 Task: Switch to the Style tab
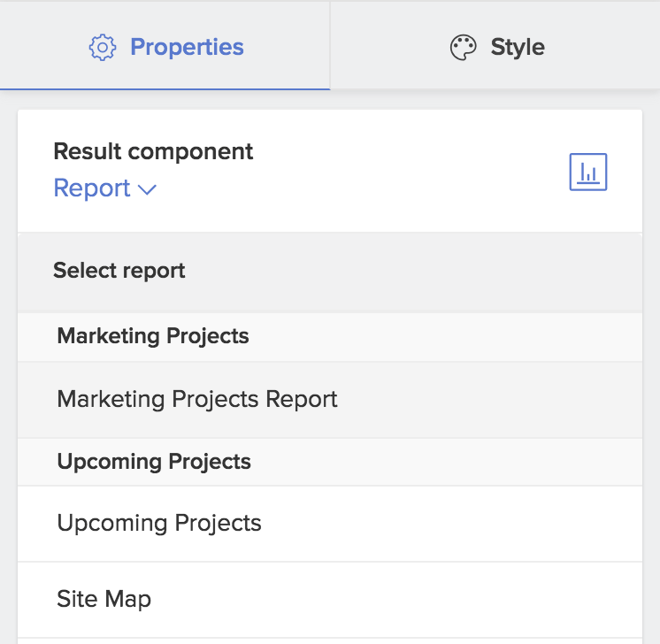coord(495,46)
